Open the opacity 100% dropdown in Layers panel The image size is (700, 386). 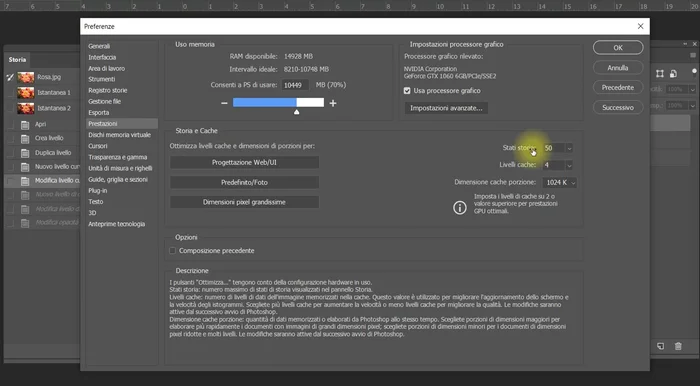coord(692,90)
